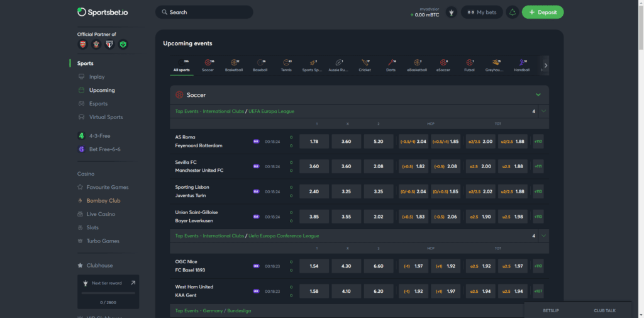644x318 pixels.
Task: Open live stats icon for West Ham United match
Action: pyautogui.click(x=257, y=292)
